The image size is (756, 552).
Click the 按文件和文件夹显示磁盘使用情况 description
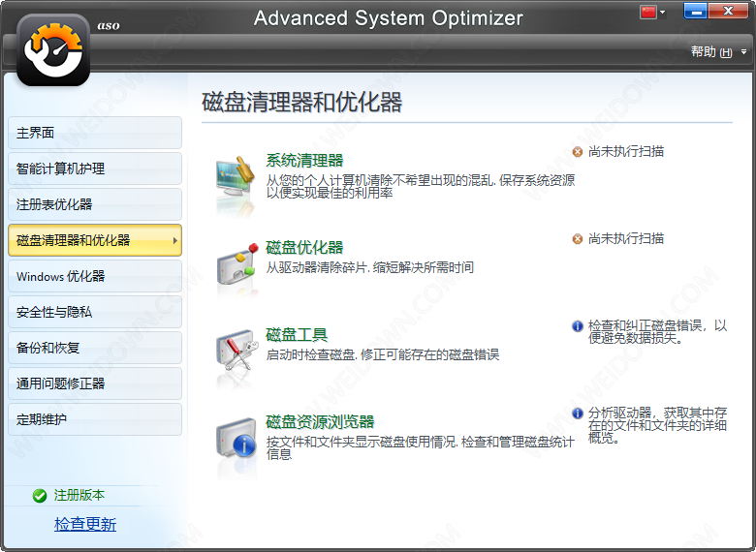(420, 448)
